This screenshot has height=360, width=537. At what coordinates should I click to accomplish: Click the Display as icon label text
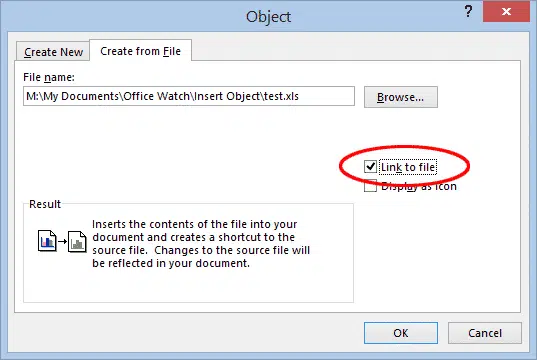tap(419, 186)
